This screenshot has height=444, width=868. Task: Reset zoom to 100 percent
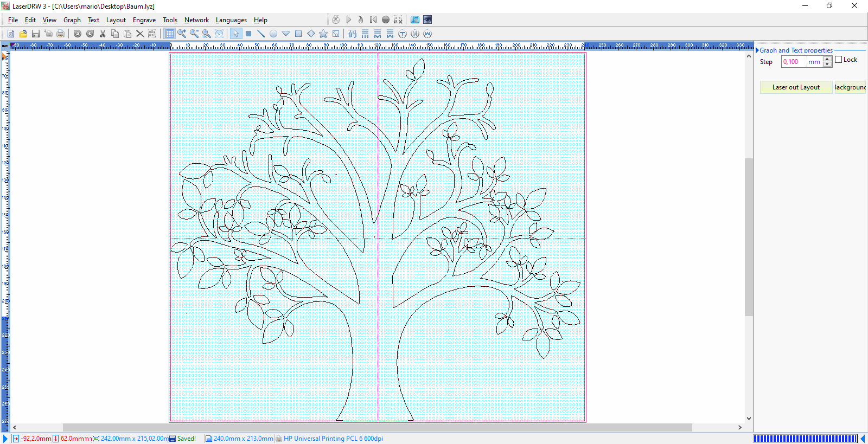[x=207, y=34]
